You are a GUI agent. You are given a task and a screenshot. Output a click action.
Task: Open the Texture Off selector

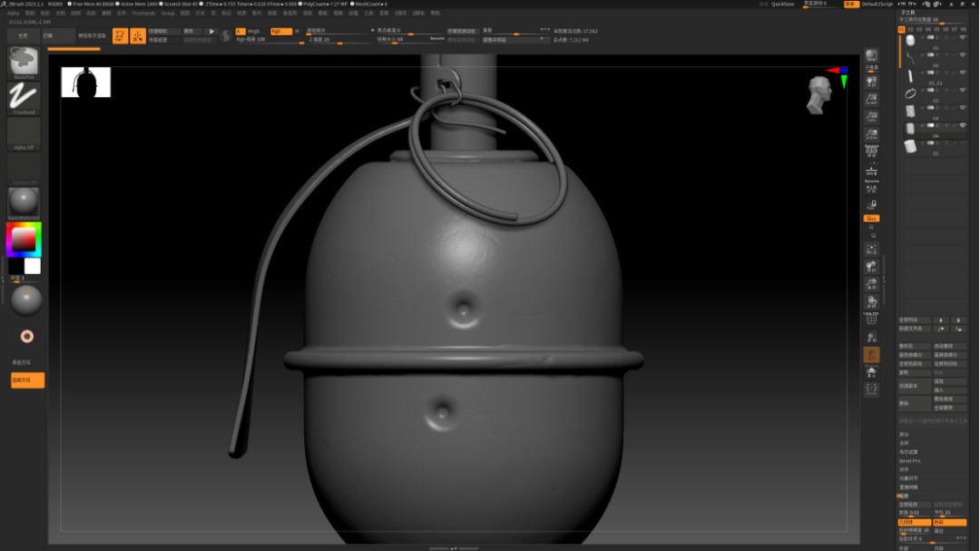click(24, 169)
